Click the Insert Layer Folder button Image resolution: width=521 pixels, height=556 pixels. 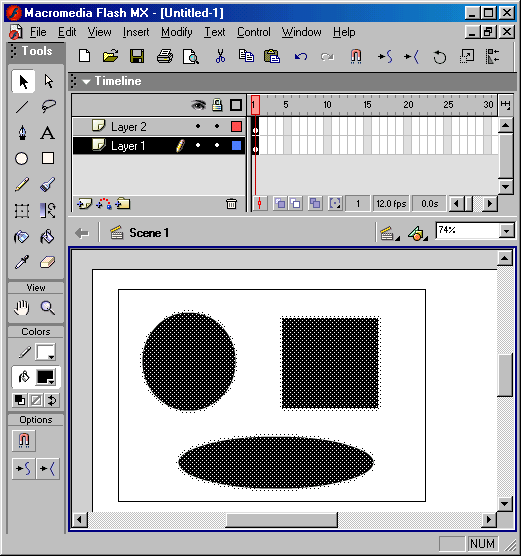(123, 204)
